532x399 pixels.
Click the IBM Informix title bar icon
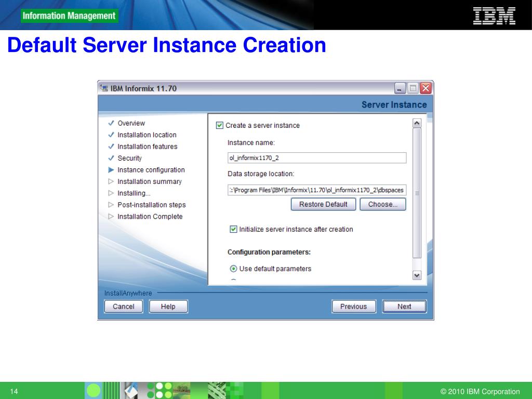coord(104,88)
